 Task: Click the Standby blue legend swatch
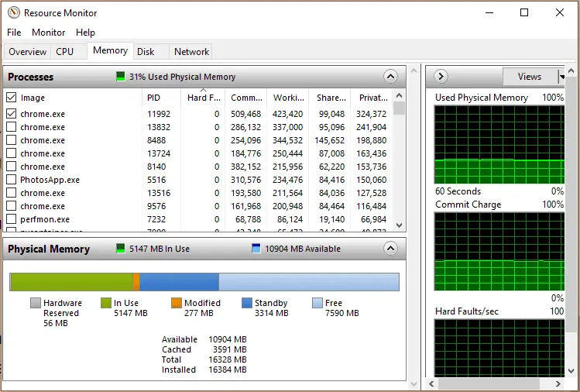pos(247,303)
